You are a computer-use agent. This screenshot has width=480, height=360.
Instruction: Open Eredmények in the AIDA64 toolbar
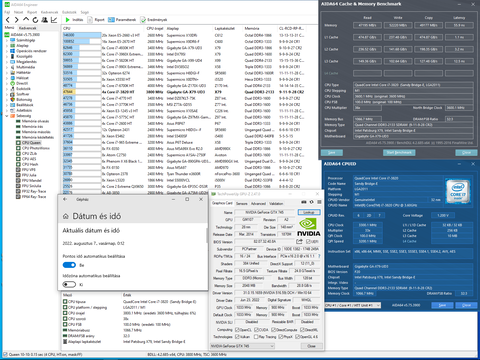(154, 20)
